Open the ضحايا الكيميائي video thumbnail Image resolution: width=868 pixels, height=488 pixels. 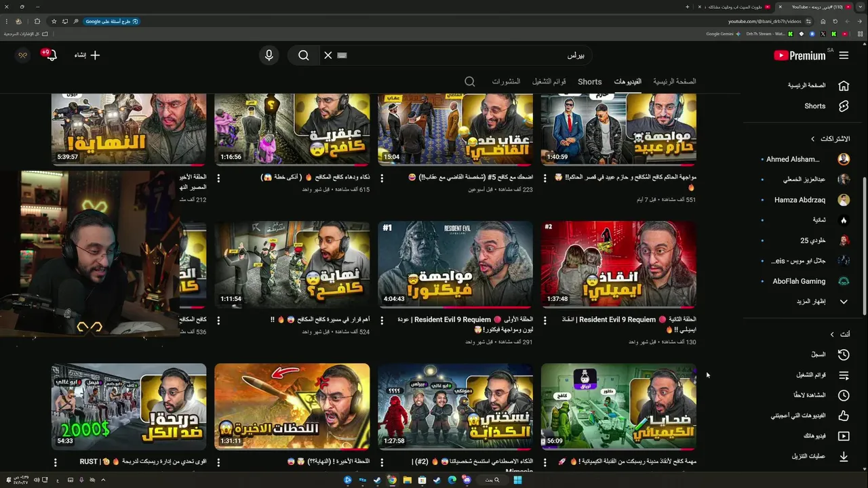tap(618, 407)
